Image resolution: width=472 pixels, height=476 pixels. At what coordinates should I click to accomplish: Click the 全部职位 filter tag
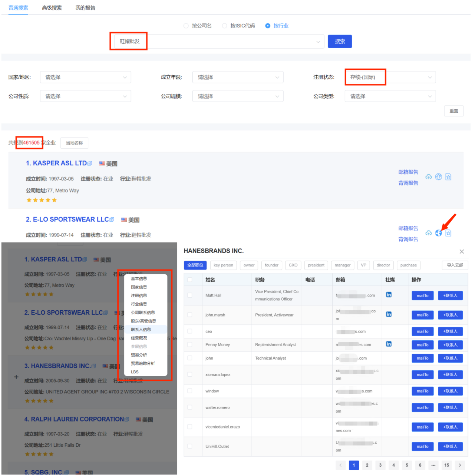click(x=195, y=265)
